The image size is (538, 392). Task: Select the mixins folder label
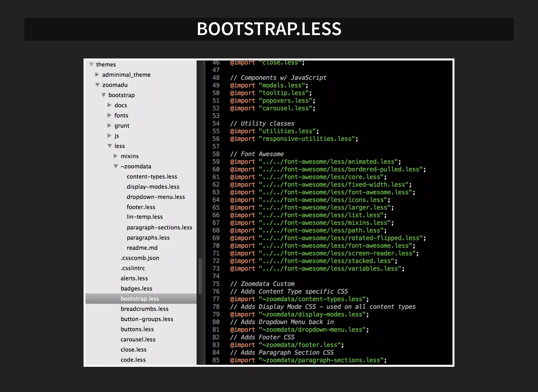click(x=130, y=156)
